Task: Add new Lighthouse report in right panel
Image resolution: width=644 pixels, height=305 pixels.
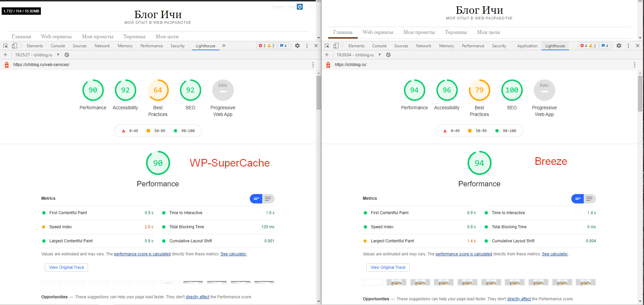Action: (327, 55)
